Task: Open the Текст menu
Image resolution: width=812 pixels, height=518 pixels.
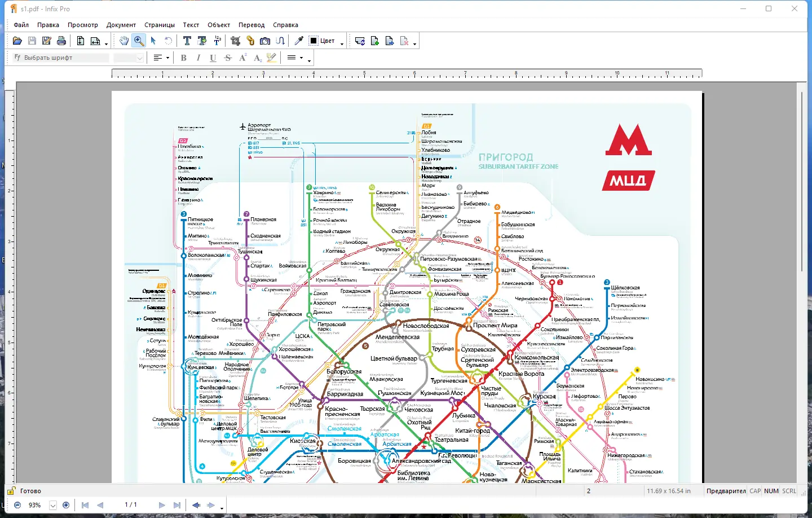Action: pyautogui.click(x=191, y=25)
